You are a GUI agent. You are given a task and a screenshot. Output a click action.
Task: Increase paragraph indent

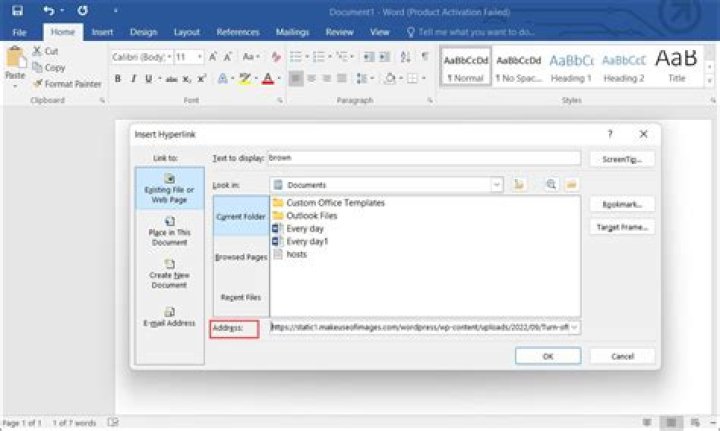coord(384,57)
